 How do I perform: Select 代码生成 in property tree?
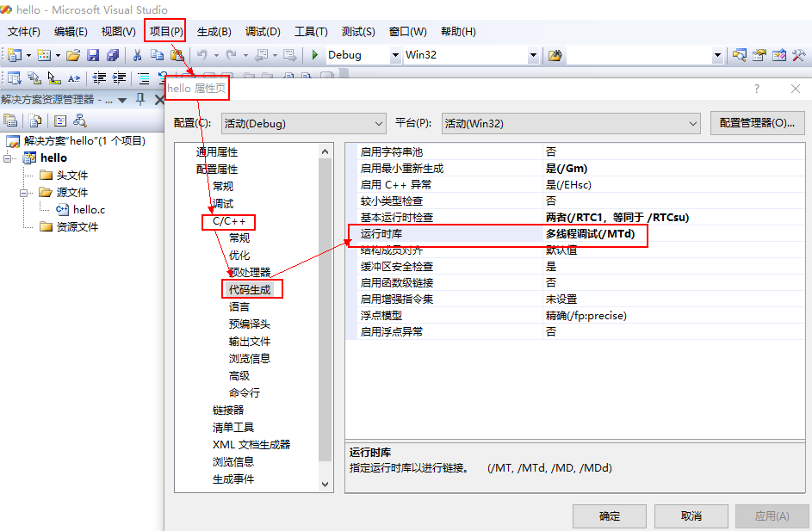(250, 290)
